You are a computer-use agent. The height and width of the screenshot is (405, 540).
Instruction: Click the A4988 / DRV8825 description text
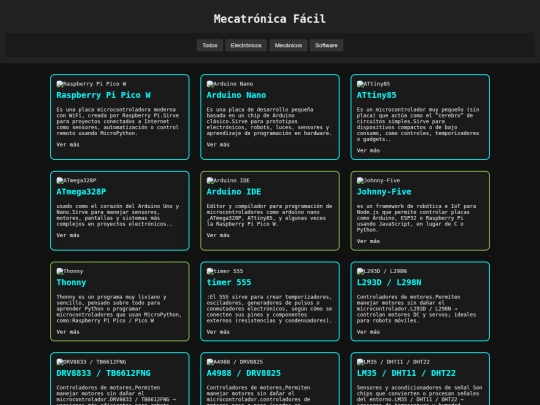point(258,395)
